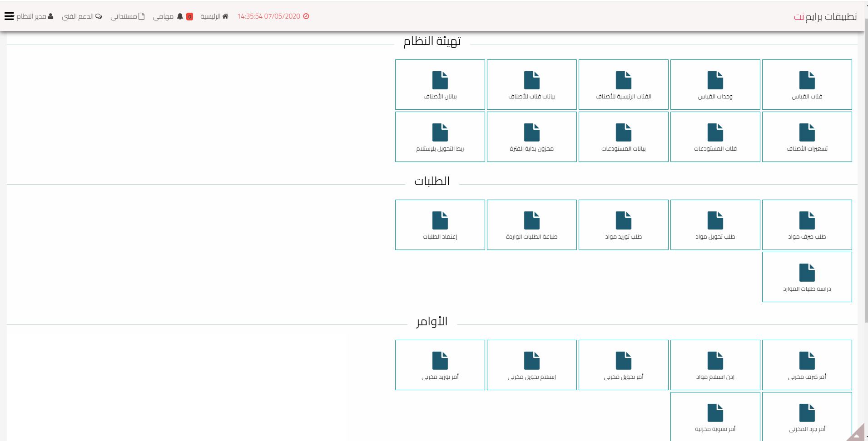Viewport: 868px width, 441px height.
Task: Open the وحدات القياس tile
Action: coord(715,84)
